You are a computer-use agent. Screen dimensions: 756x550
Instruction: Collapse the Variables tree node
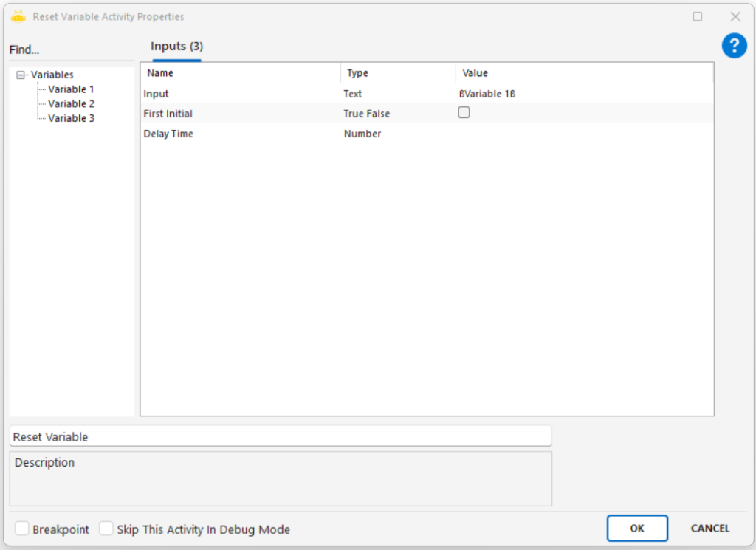tap(21, 75)
